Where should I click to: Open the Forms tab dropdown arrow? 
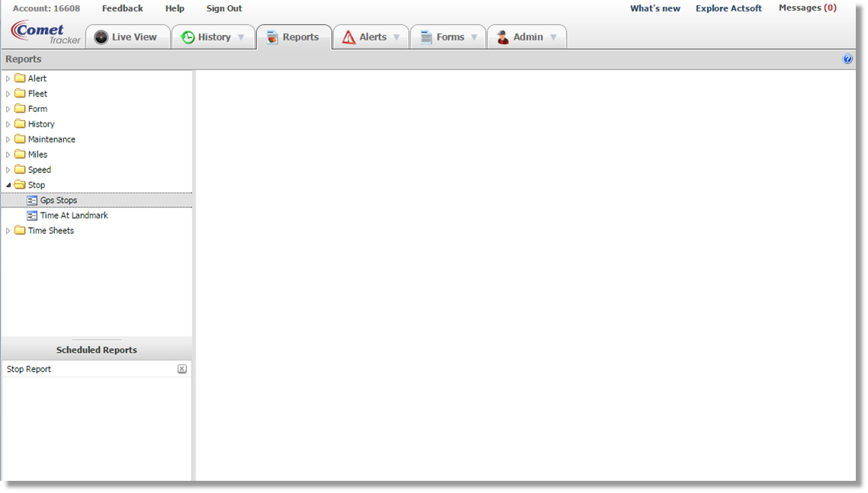[x=474, y=37]
